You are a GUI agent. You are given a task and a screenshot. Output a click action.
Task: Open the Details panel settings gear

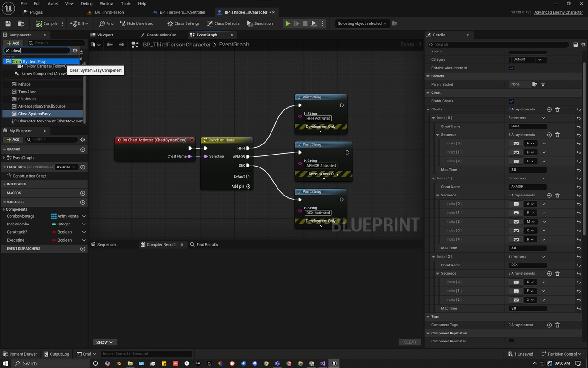pos(583,45)
